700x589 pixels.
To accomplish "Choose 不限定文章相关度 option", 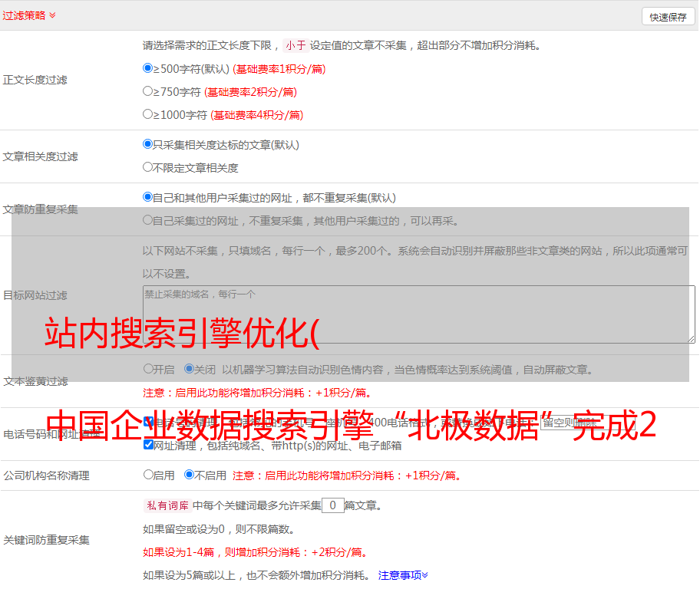I will click(x=147, y=167).
